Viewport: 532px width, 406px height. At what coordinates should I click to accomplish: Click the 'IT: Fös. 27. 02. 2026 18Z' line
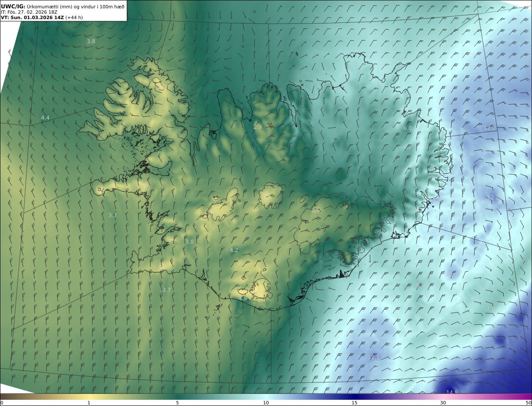(x=29, y=12)
